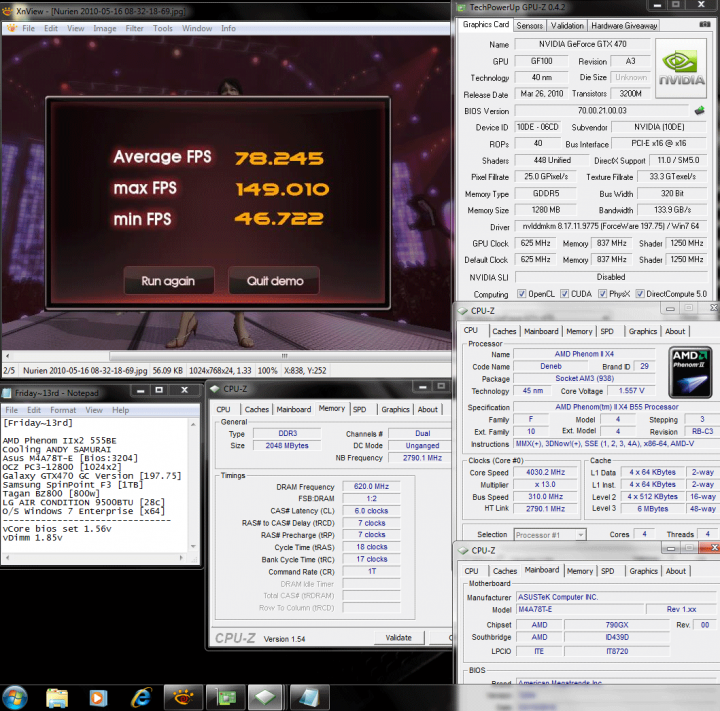The height and width of the screenshot is (711, 720).
Task: Click Run again button in benchmark image
Action: coord(169,280)
